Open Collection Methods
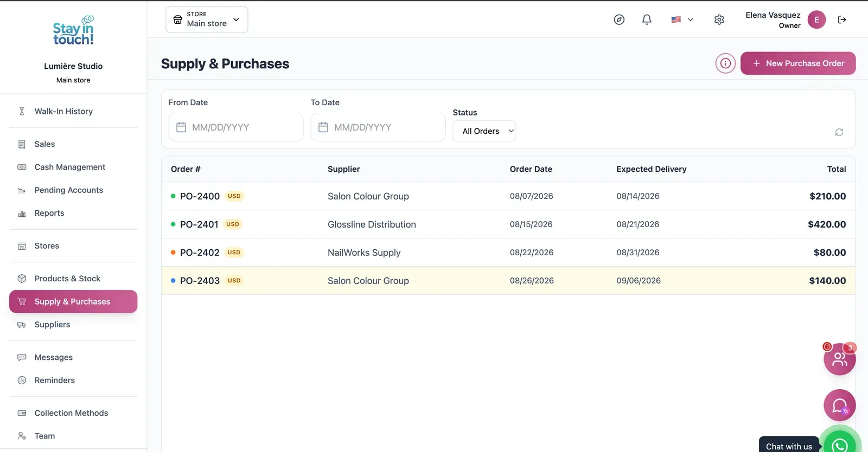This screenshot has width=868, height=452. 73,413
